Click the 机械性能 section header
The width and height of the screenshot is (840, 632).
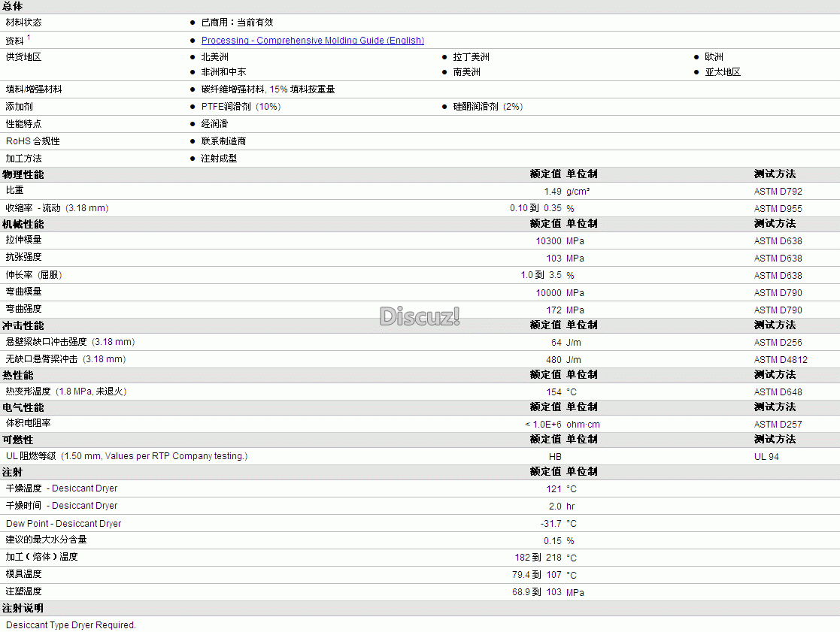pos(23,224)
